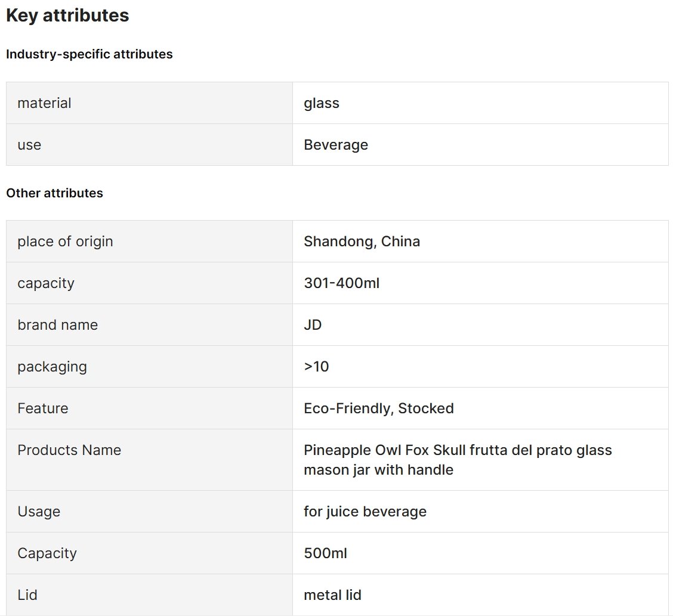
Task: Select the Eco-Friendly, Stocked feature value
Action: pyautogui.click(x=378, y=408)
